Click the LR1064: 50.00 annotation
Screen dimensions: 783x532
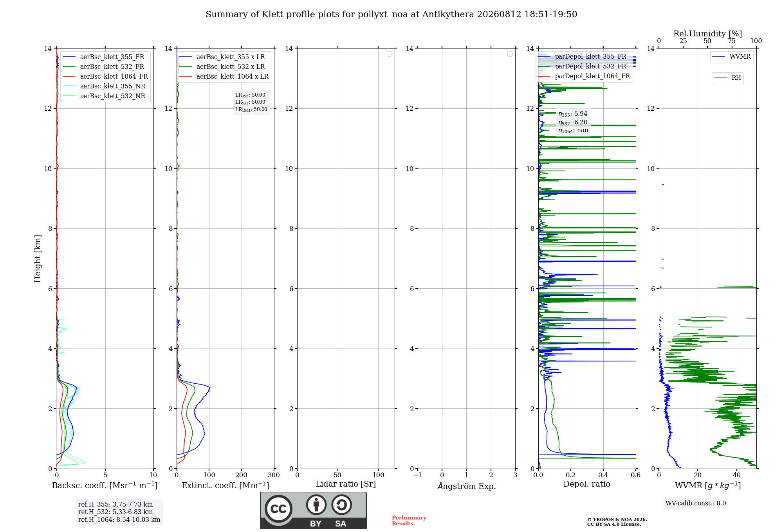click(251, 110)
